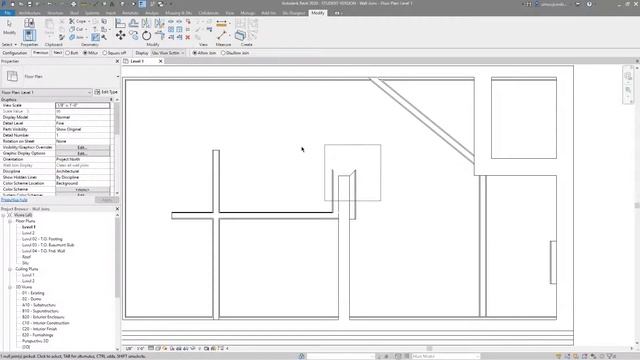This screenshot has width=640, height=360.
Task: Select the Allow Join radio button
Action: (x=194, y=53)
